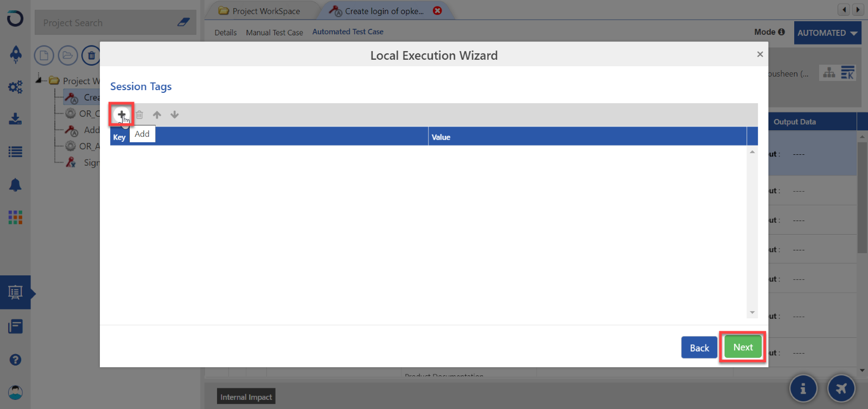The width and height of the screenshot is (868, 409).
Task: Select the 'Sign' tree item
Action: 82,162
